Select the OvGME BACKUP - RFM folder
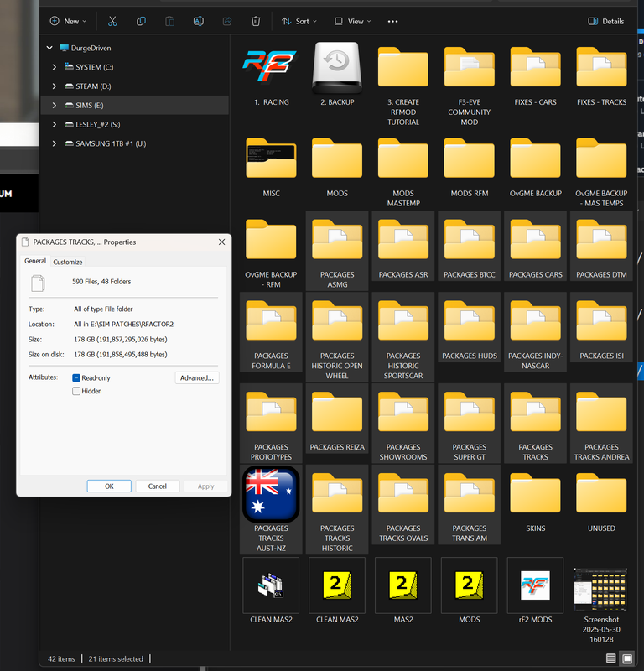 [271, 239]
